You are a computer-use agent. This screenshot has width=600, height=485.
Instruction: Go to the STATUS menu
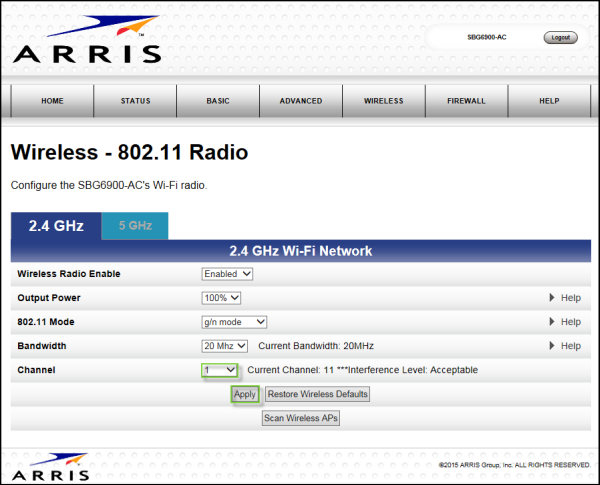(135, 101)
